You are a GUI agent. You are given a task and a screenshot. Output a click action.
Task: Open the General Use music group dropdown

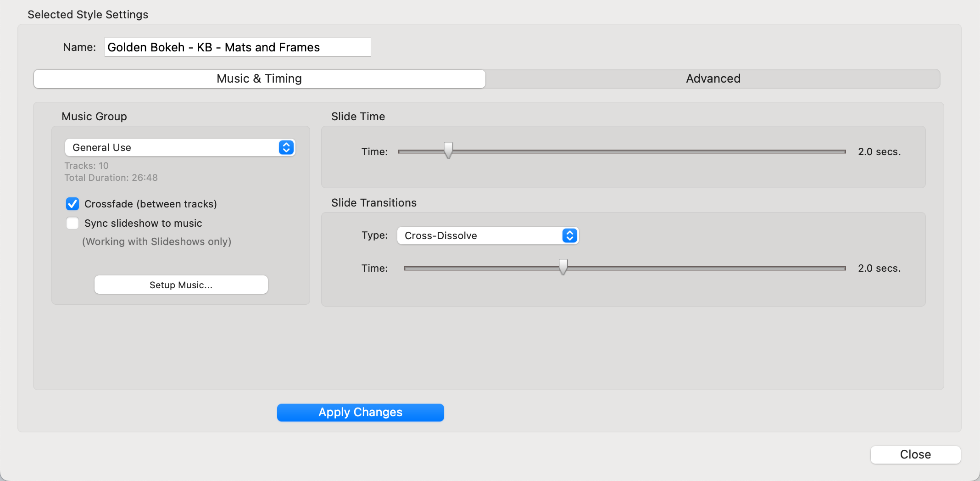(x=179, y=147)
